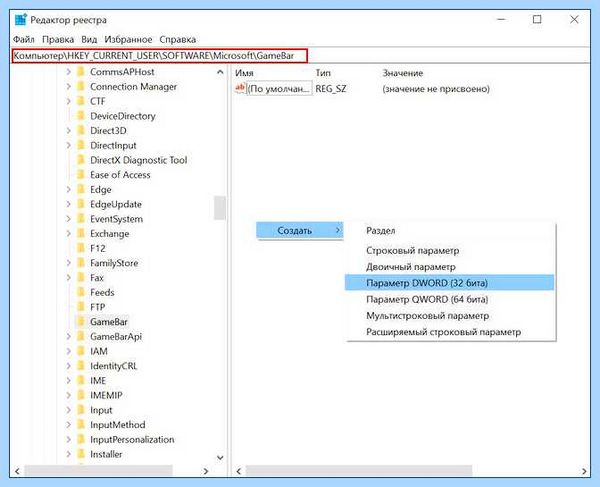Screen dimensions: 600x487
Task: Expand the EventSystem tree node
Action: [68, 219]
